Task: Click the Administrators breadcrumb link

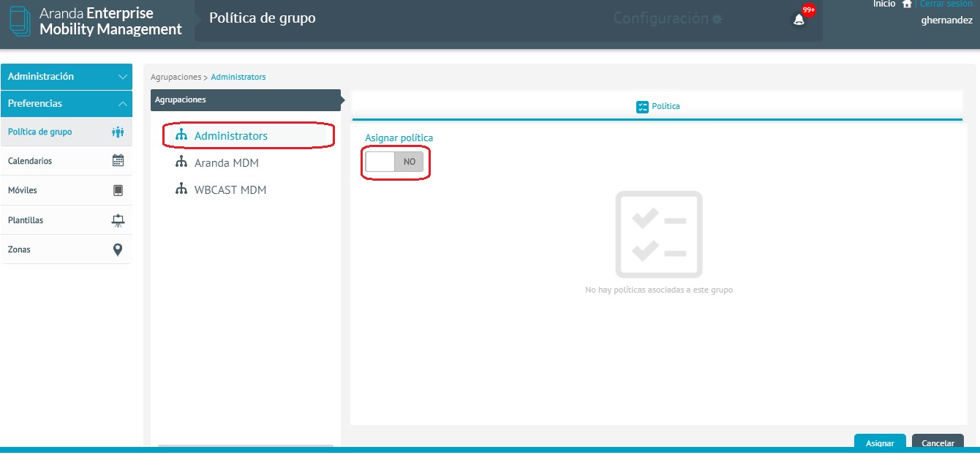Action: coord(238,77)
